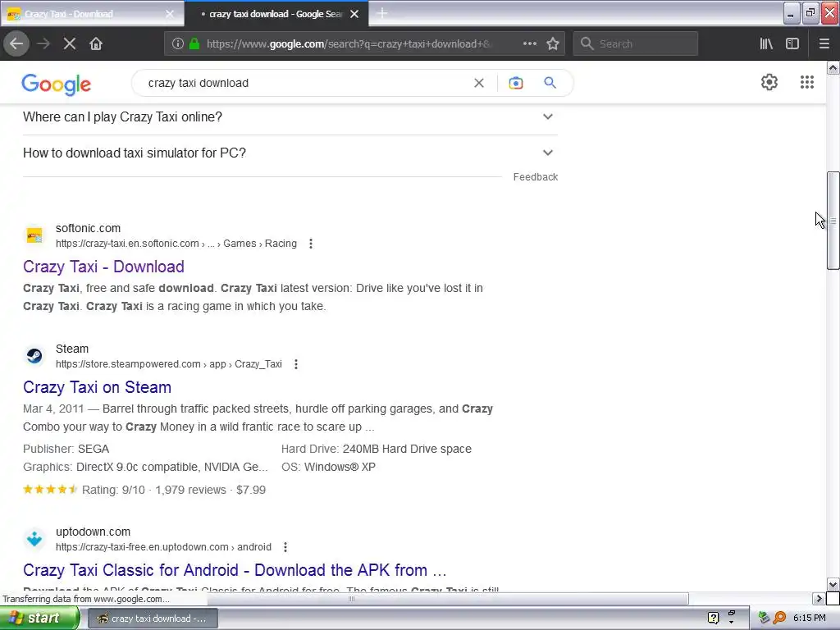Click the scroll down arrow of the page
The height and width of the screenshot is (630, 840).
click(833, 584)
